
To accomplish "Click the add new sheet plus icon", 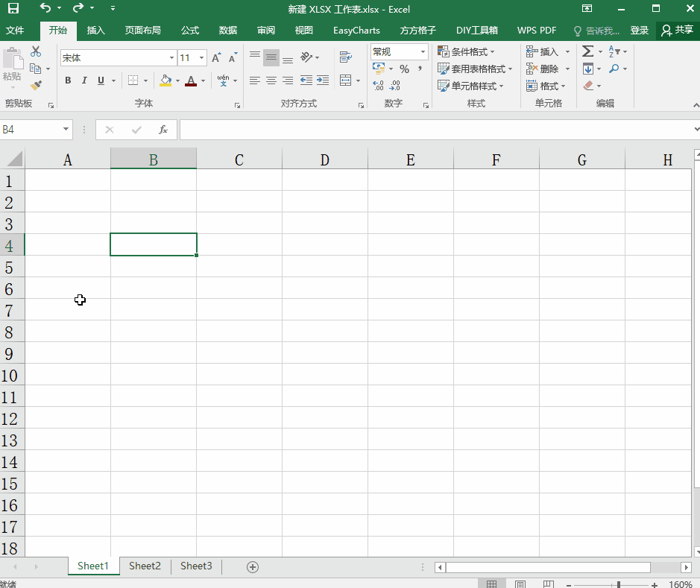I will [x=253, y=567].
